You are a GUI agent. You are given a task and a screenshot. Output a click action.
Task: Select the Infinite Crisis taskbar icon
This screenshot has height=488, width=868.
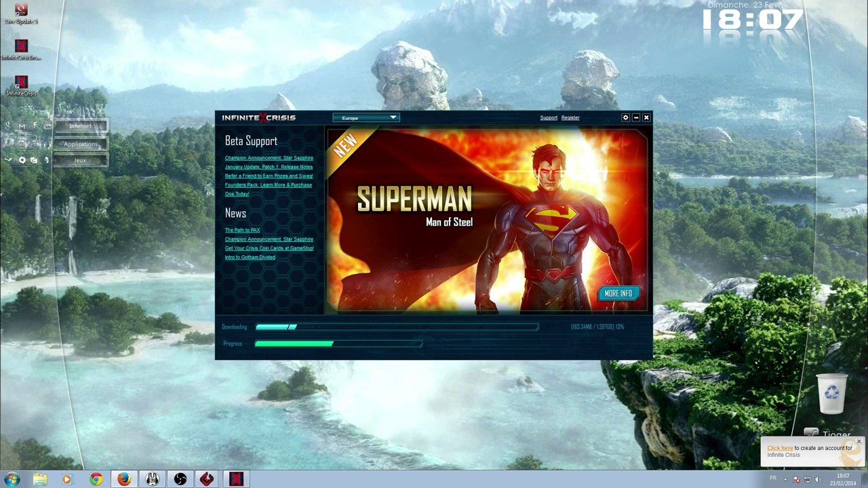235,480
